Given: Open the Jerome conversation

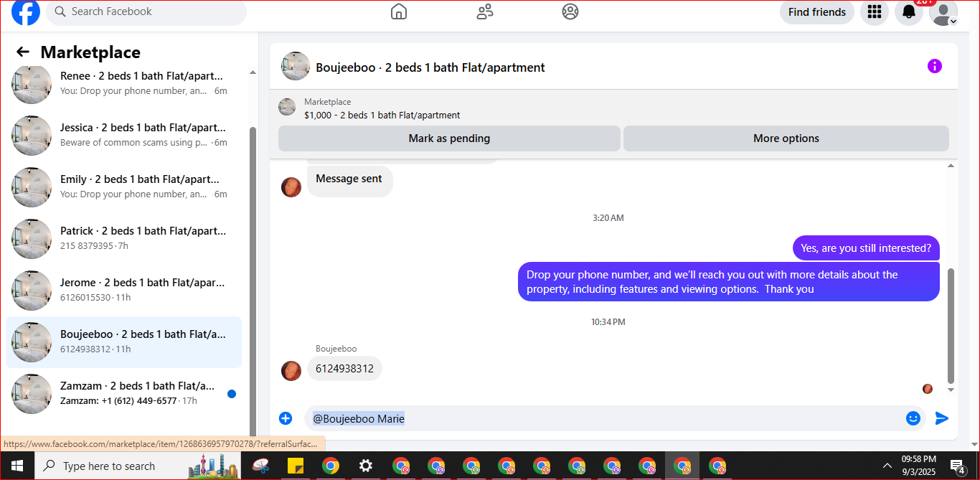Looking at the screenshot, I should point(123,290).
